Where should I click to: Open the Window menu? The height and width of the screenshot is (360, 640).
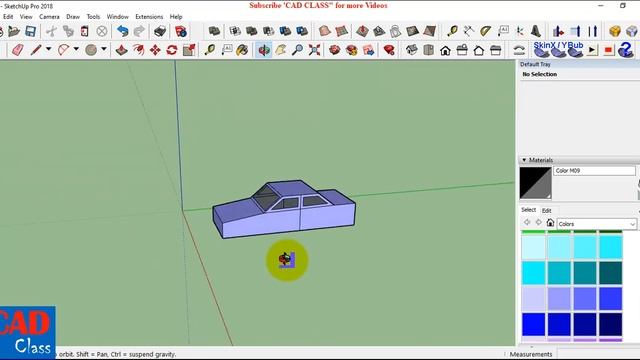pos(118,17)
